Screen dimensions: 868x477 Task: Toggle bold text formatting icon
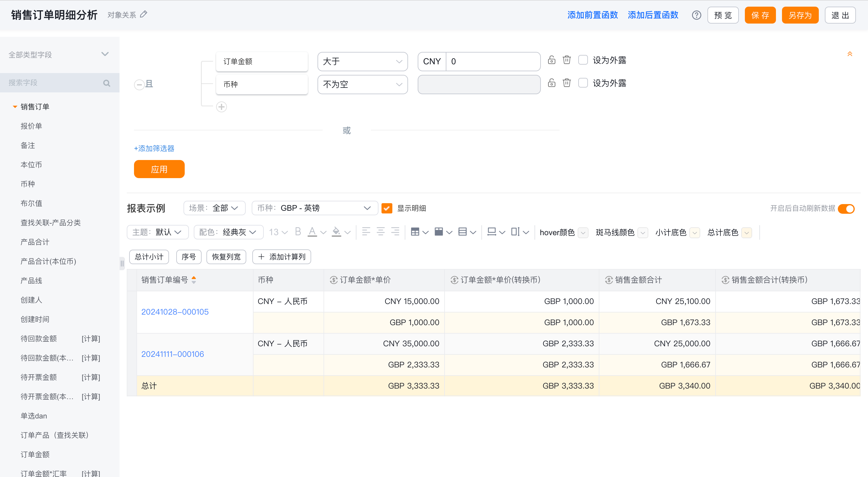click(x=298, y=232)
